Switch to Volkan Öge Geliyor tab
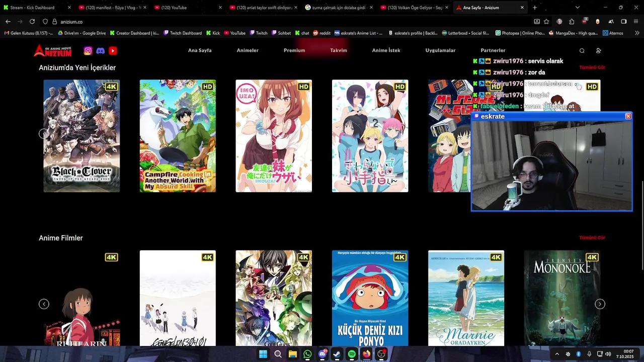644x362 pixels. [415, 8]
